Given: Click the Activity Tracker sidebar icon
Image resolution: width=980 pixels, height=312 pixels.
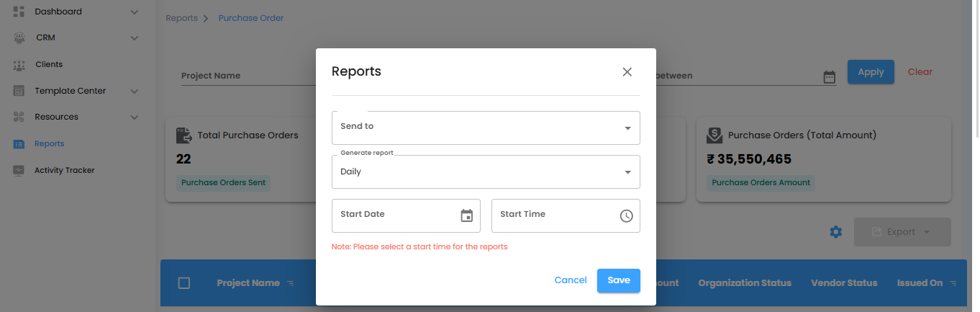Looking at the screenshot, I should click(x=19, y=170).
